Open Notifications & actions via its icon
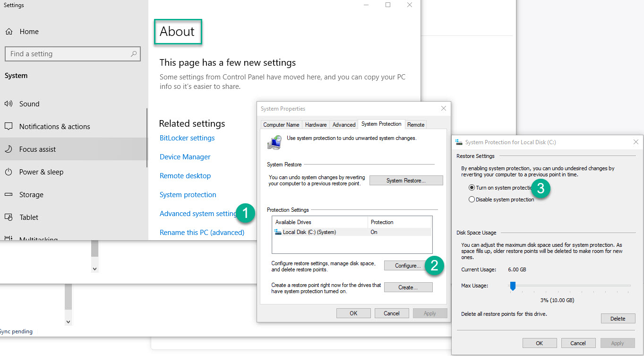Screen dimensions: 644x356 pos(9,126)
